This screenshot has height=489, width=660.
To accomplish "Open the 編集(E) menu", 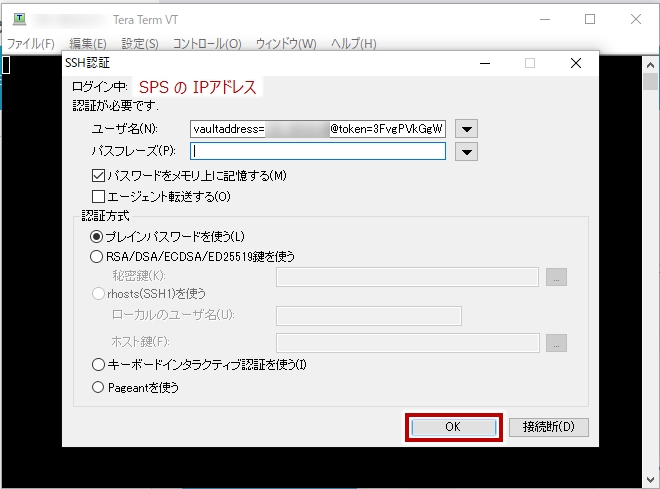I will (88, 44).
